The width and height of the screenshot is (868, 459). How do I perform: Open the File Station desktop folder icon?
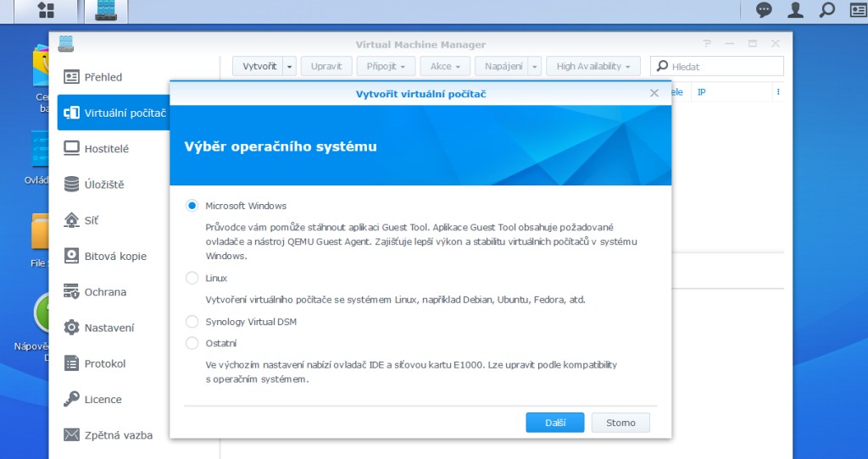pyautogui.click(x=41, y=231)
